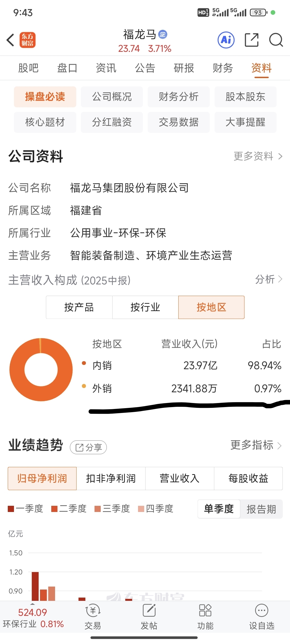Expand 更多指标 performance indicators
290x644 pixels.
click(x=256, y=445)
